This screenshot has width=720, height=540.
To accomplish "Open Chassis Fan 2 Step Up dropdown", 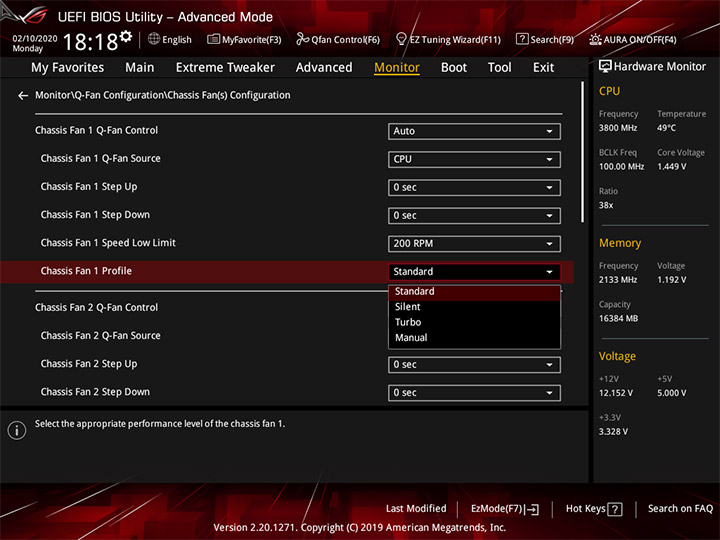I will point(474,365).
